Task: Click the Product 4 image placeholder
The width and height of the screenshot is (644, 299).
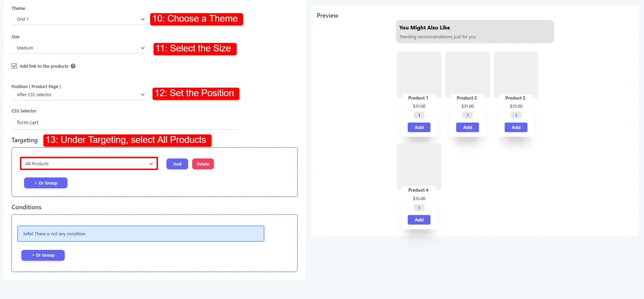Action: 419,165
